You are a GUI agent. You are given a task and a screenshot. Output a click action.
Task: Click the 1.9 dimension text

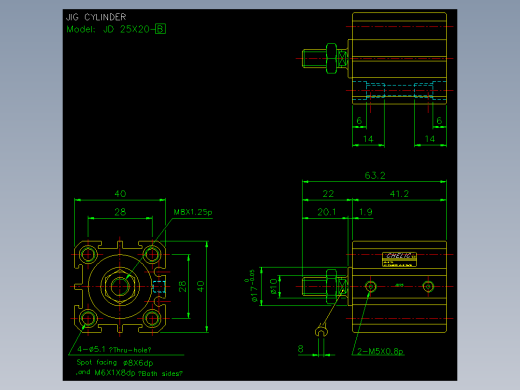(x=366, y=212)
